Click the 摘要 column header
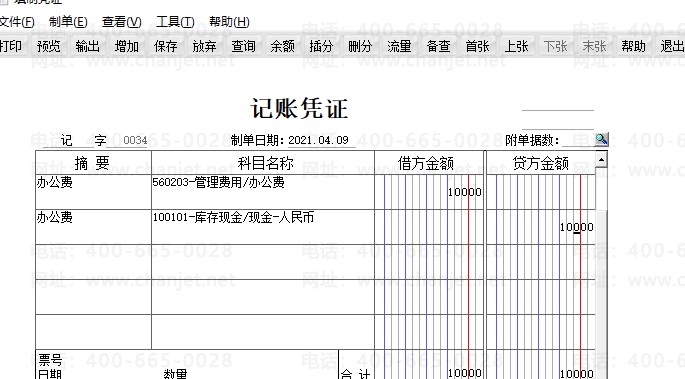The width and height of the screenshot is (685, 379). pyautogui.click(x=93, y=163)
